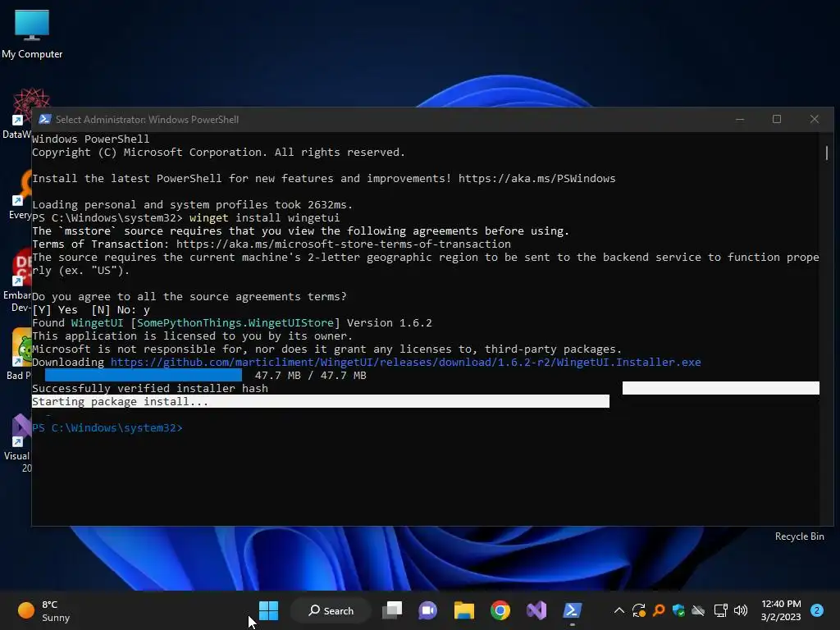Launch the Teams Chat taskbar icon
This screenshot has height=630, width=840.
click(427, 610)
